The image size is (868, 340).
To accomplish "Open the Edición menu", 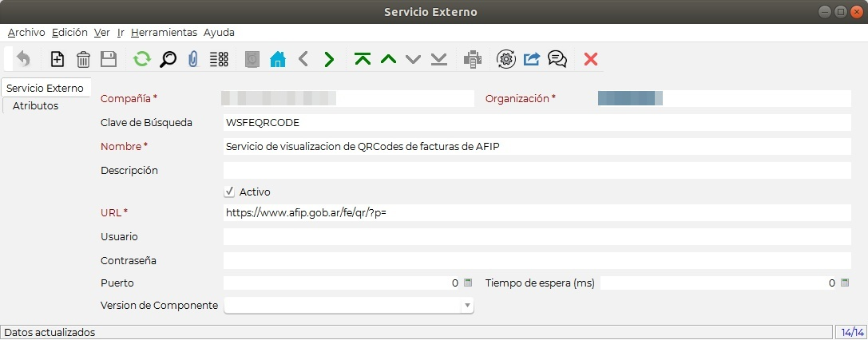I will (x=69, y=33).
